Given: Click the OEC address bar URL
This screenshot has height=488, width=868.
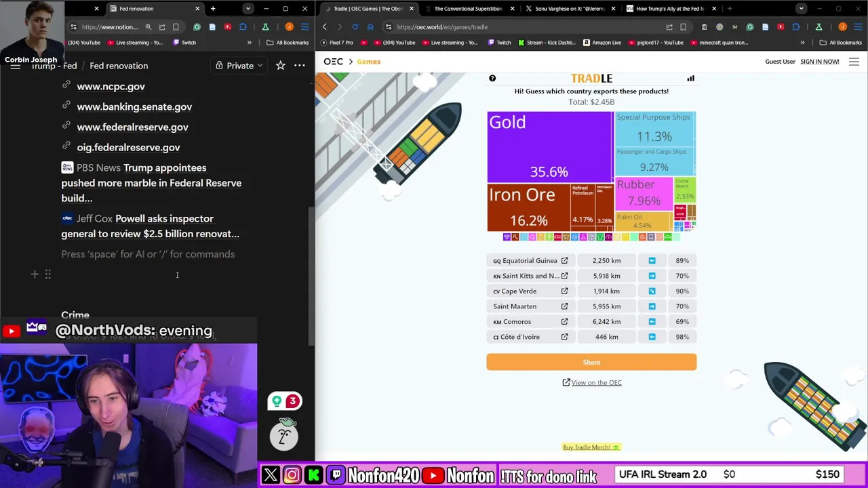Looking at the screenshot, I should pyautogui.click(x=442, y=27).
